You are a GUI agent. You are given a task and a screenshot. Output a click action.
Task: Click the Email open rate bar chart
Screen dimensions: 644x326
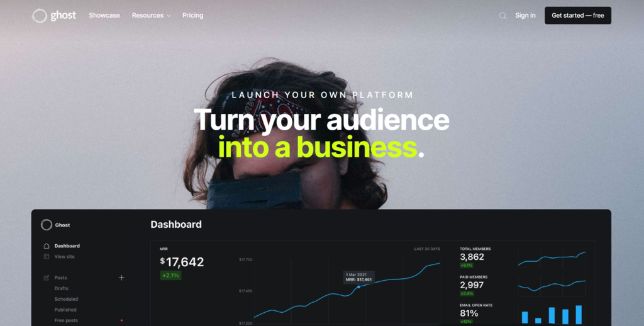552,315
